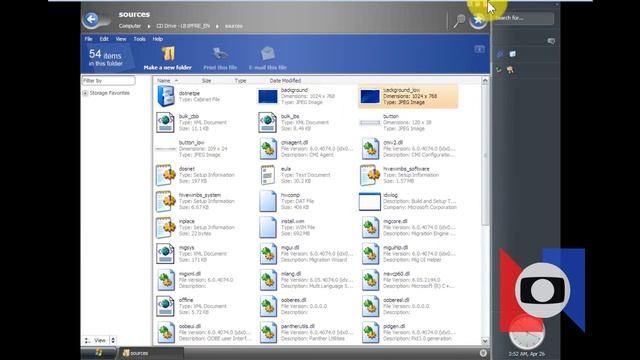The width and height of the screenshot is (640, 360).
Task: Select the dosnet setup information icon
Action: click(166, 175)
